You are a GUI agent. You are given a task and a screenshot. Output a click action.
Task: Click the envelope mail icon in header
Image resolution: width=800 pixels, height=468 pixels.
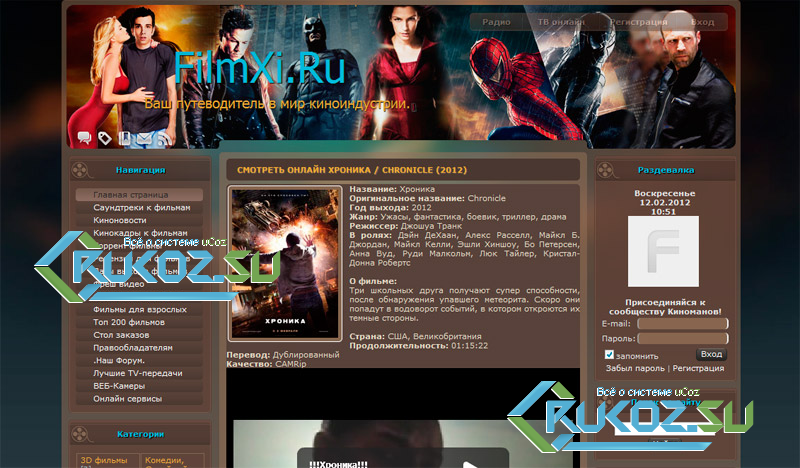pos(144,138)
